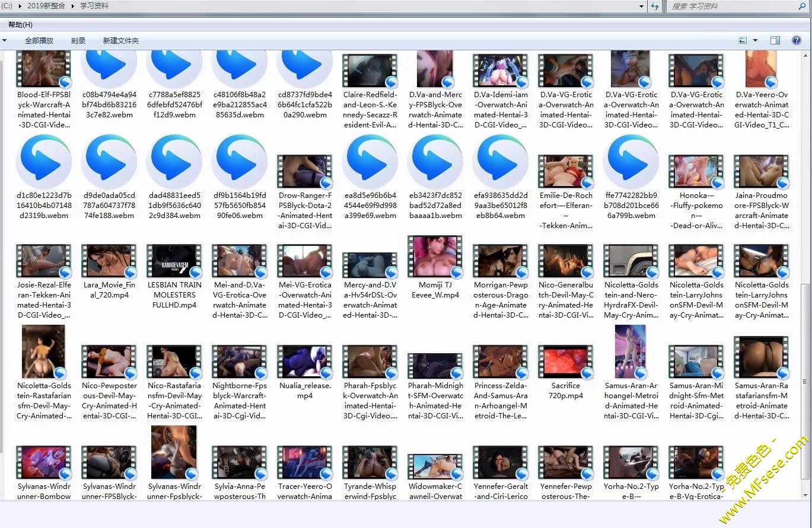Select the c08b4794e4a94 webm file icon

109,68
